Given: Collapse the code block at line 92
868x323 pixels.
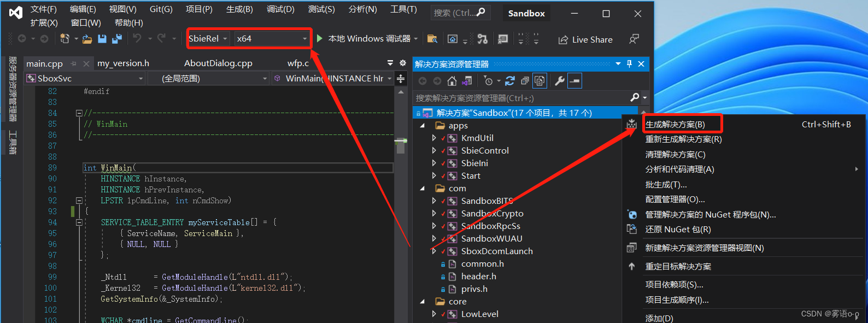Looking at the screenshot, I should coord(79,201).
